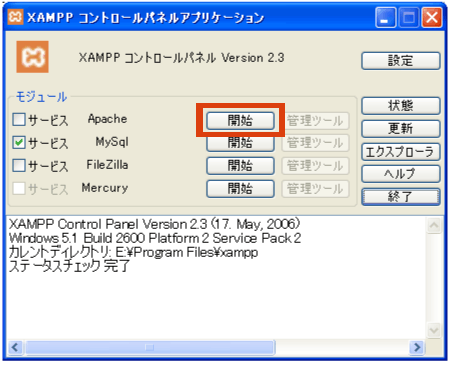The image size is (450, 365).
Task: Click the log's scroll down arrow
Action: (434, 330)
